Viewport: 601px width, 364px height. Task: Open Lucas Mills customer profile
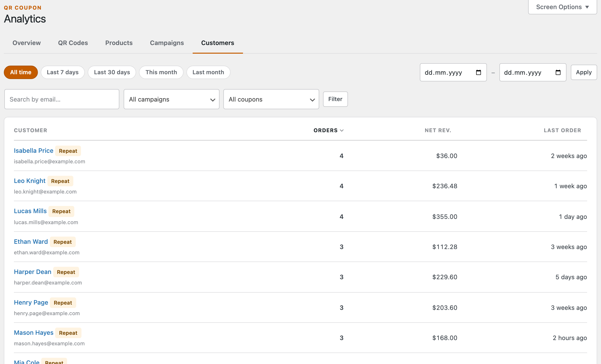30,211
